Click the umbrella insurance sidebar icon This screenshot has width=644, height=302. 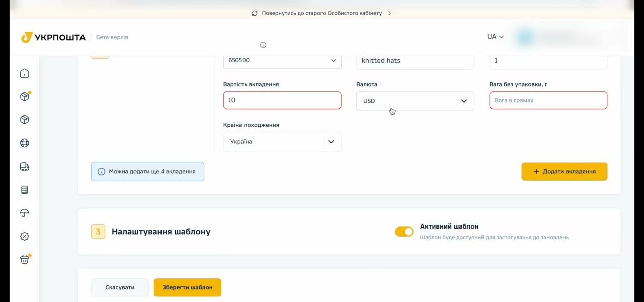pos(24,213)
